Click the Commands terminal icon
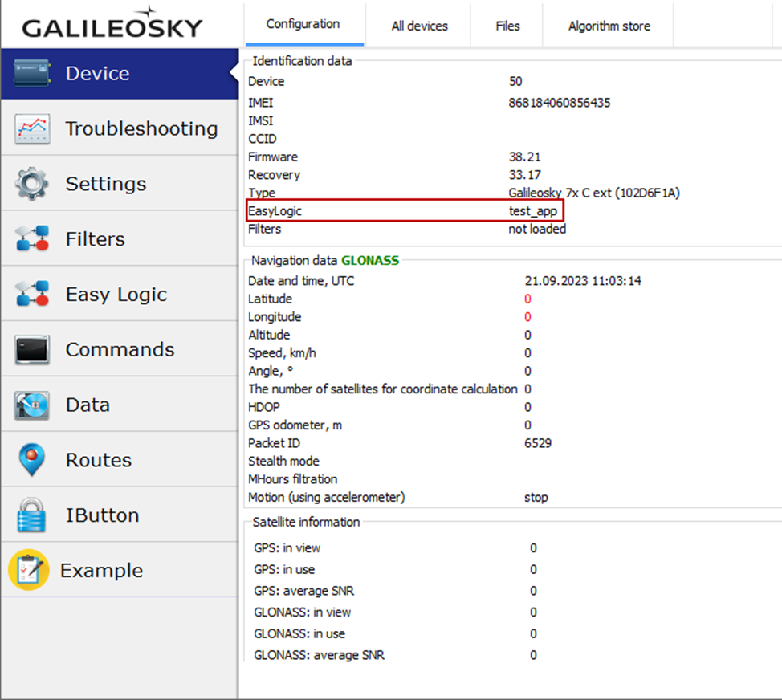The height and width of the screenshot is (700, 782). [32, 350]
